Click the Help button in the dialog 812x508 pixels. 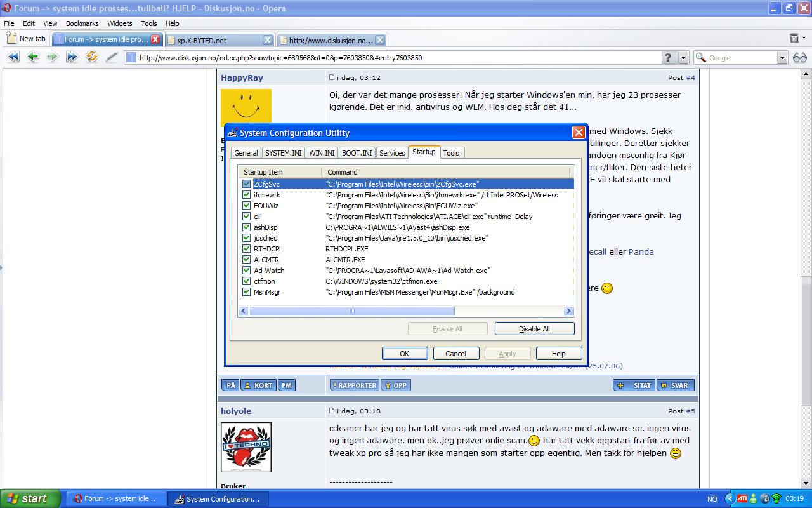click(559, 354)
